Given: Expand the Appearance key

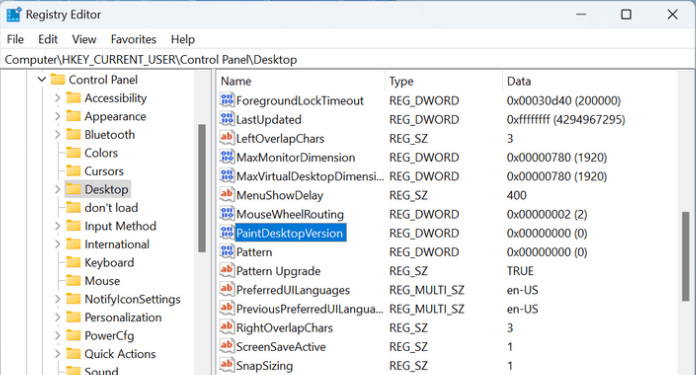Looking at the screenshot, I should click(57, 116).
